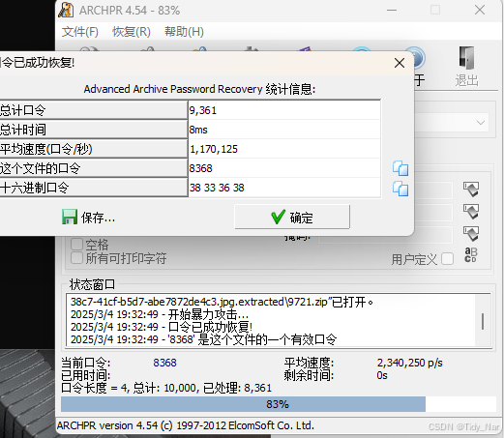Click the 总计口令 row label
Viewport: 504px width, 438px height.
(94, 110)
